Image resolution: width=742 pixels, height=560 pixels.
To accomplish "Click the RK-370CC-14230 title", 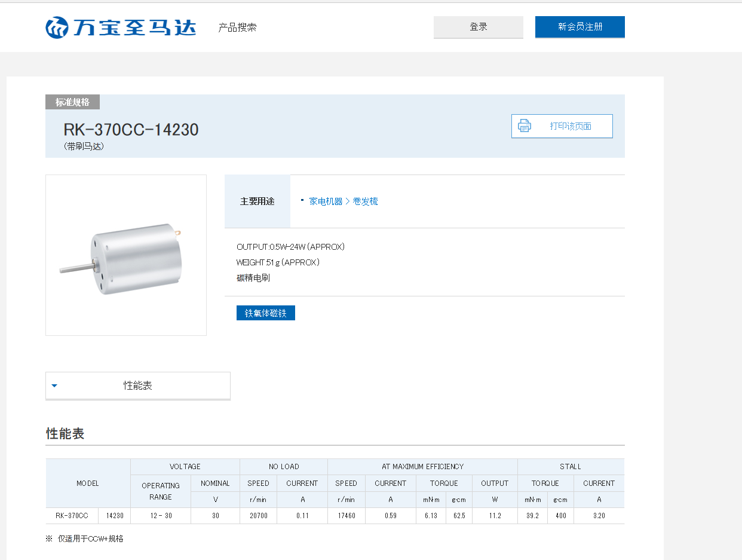I will point(131,130).
